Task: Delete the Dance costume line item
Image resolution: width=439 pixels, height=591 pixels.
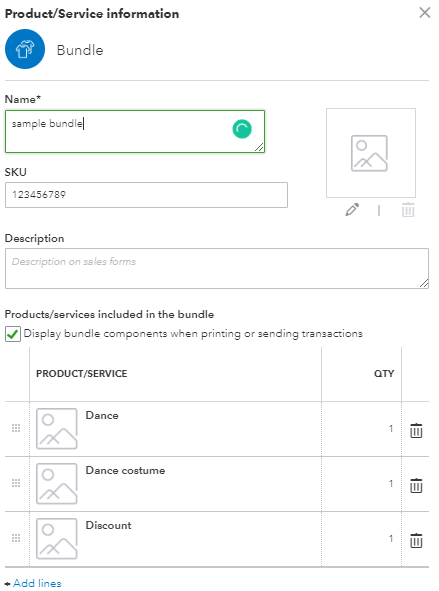Action: pos(416,485)
